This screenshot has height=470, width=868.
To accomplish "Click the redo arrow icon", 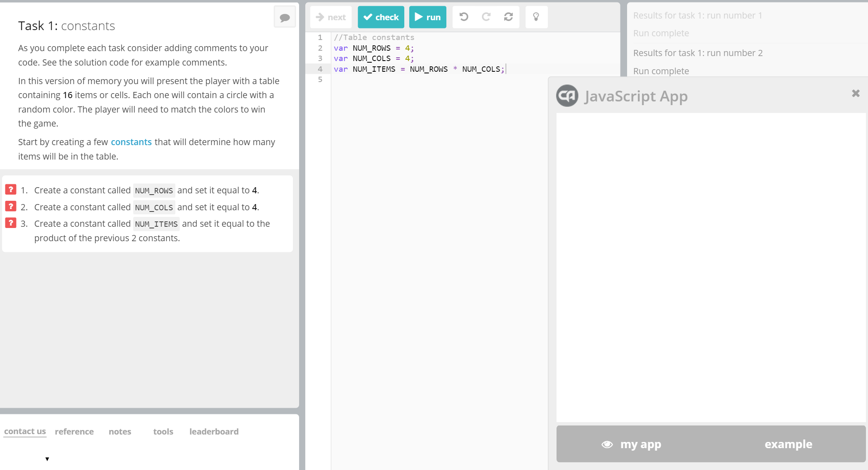I will [x=486, y=17].
